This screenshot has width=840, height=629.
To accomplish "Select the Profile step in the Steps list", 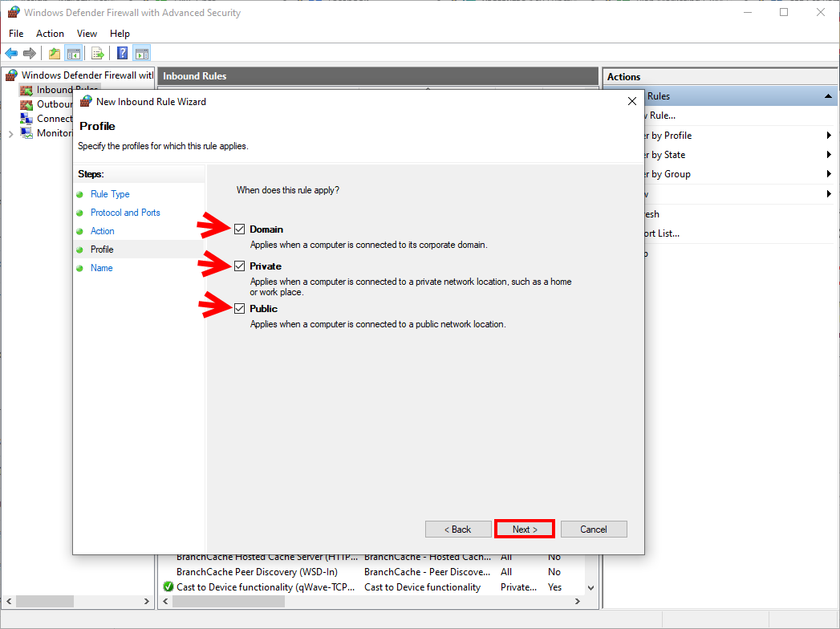I will pyautogui.click(x=102, y=250).
